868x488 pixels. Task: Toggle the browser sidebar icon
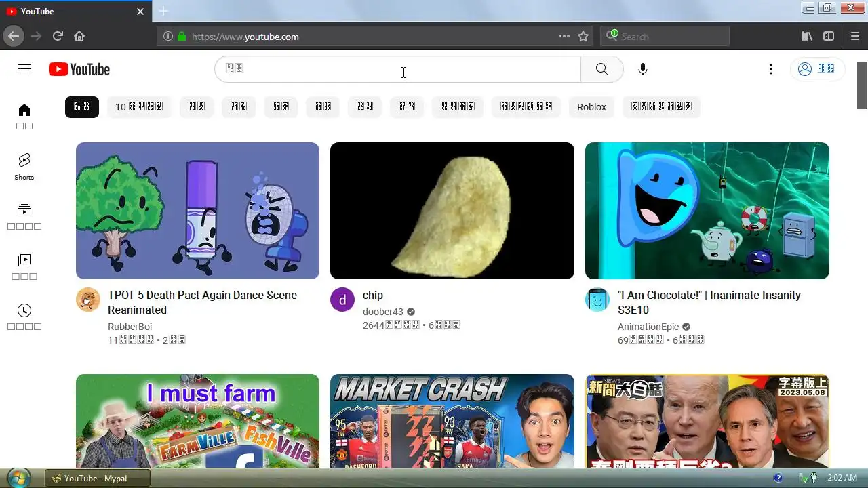click(829, 37)
